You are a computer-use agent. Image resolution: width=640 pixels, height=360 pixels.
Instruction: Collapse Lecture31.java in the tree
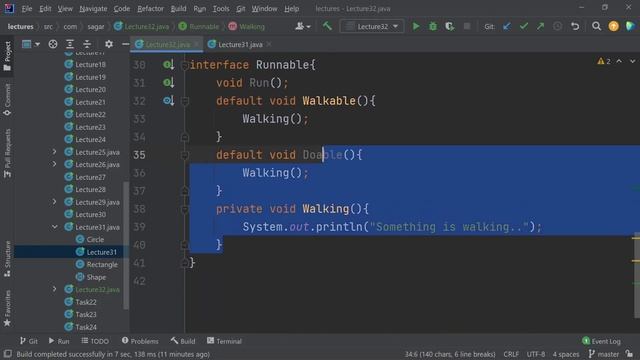[54, 227]
